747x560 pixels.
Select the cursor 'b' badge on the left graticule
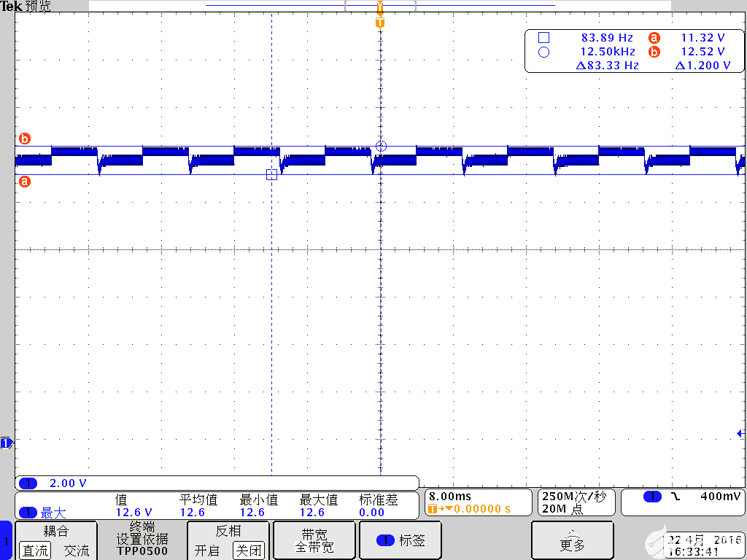[23, 139]
